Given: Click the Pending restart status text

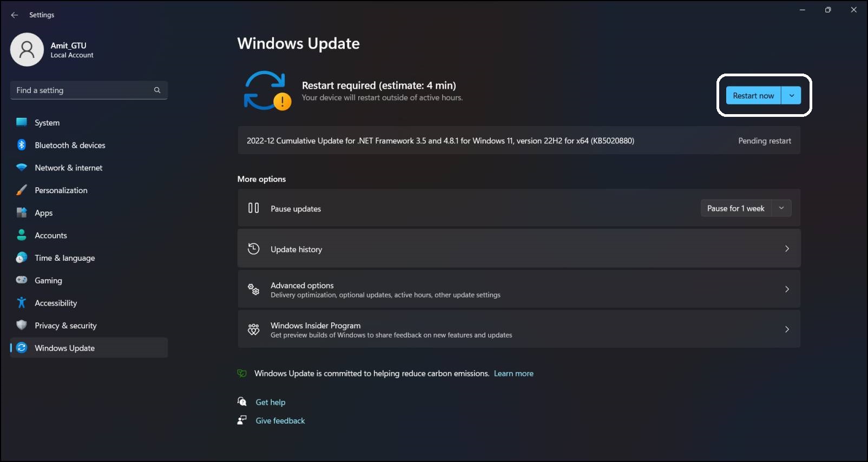Looking at the screenshot, I should click(x=765, y=141).
